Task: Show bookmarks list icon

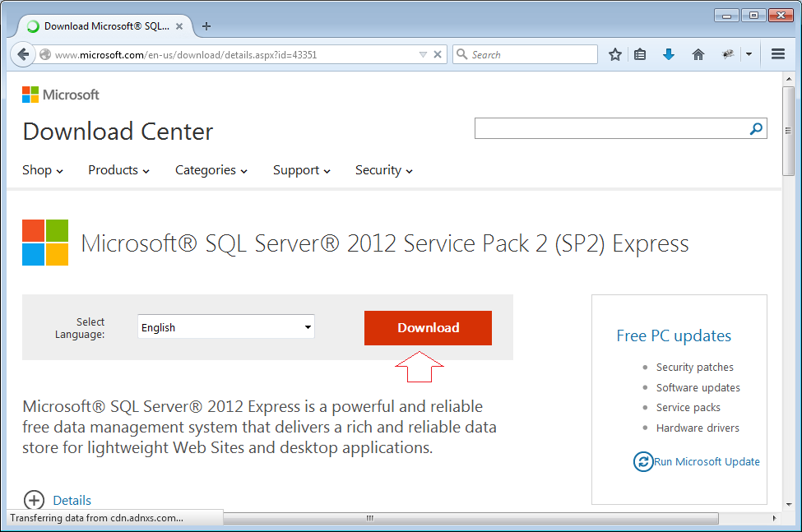Action: pos(640,54)
